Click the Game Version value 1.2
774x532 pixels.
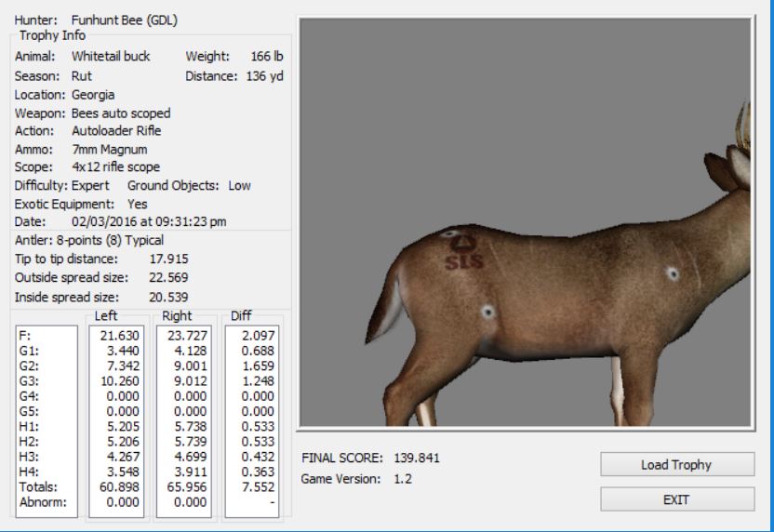(405, 480)
